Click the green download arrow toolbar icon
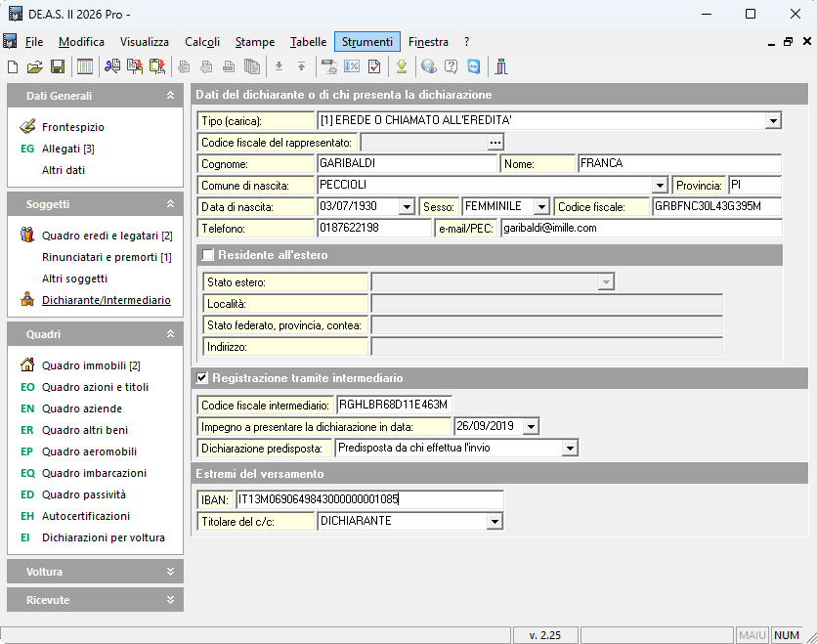The image size is (817, 644). [x=401, y=66]
